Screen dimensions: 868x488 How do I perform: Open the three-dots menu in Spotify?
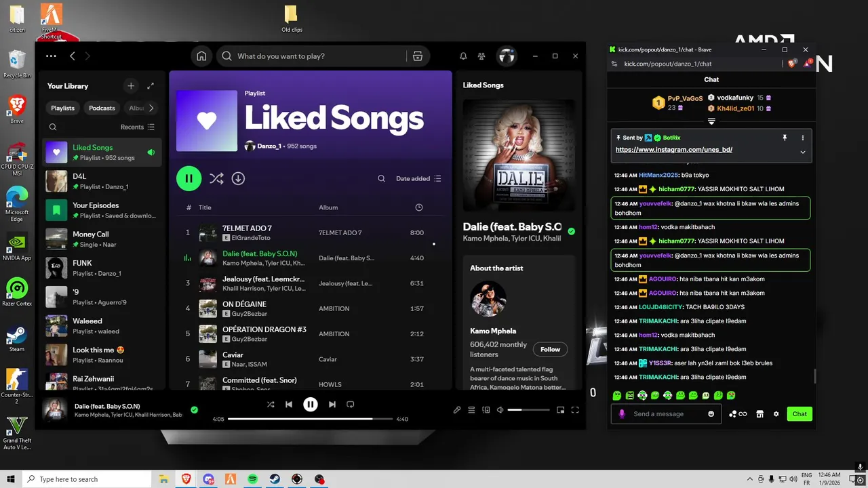tap(51, 56)
